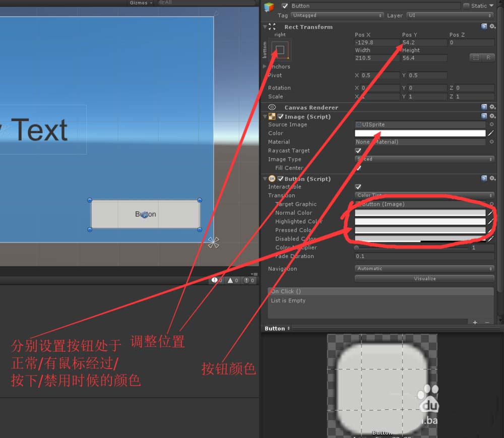Viewport: 504px width, 438px height.
Task: Open the Layer dropdown showing UI
Action: pos(450,16)
